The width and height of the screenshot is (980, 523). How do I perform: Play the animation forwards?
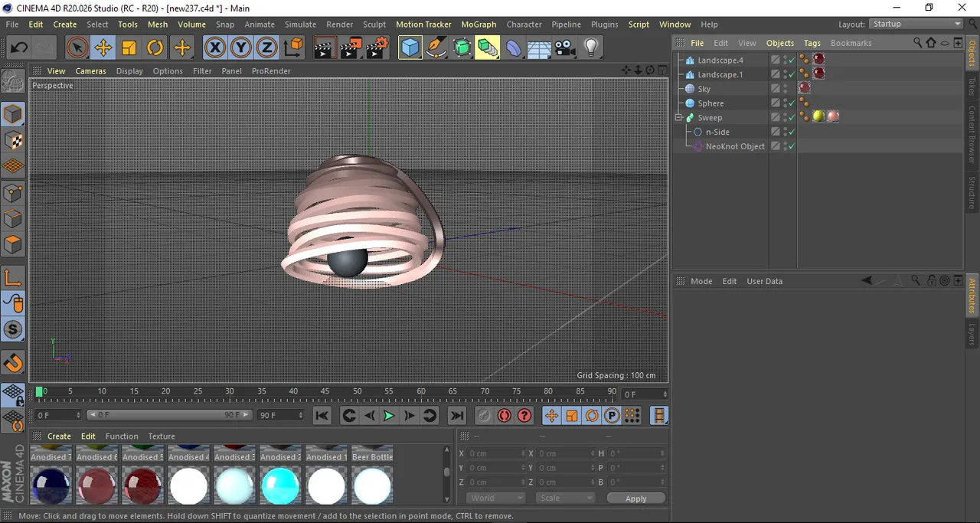click(389, 415)
